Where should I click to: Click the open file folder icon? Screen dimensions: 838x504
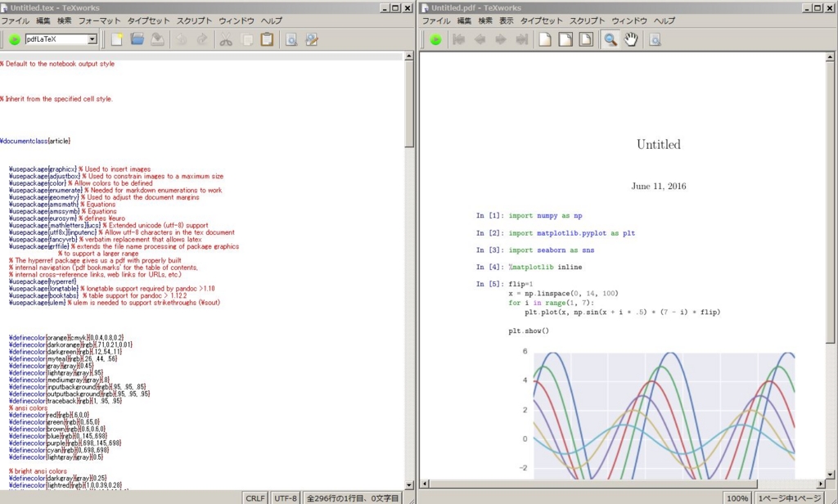[x=137, y=39]
